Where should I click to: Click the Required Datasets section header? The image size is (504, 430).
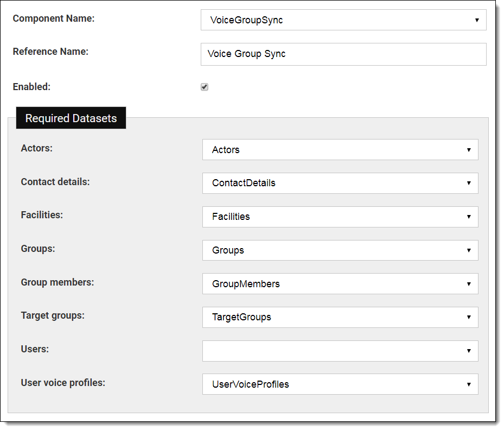point(71,118)
